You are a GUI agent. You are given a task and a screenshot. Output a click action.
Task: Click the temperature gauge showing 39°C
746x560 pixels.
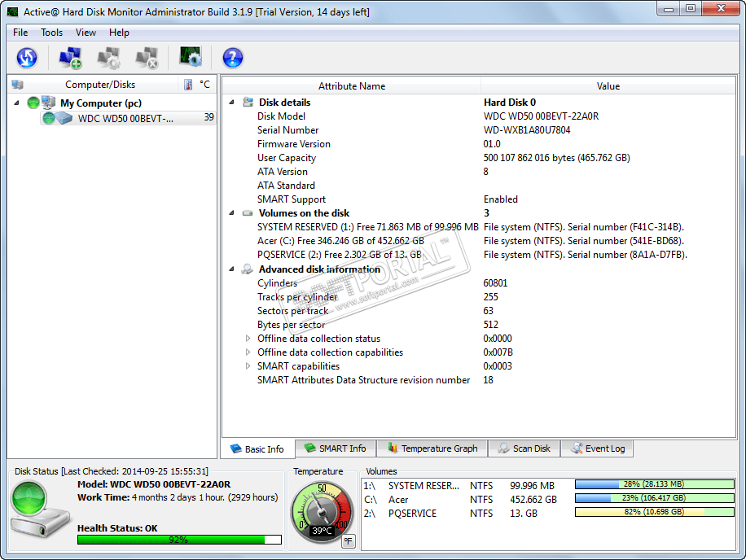click(x=322, y=511)
